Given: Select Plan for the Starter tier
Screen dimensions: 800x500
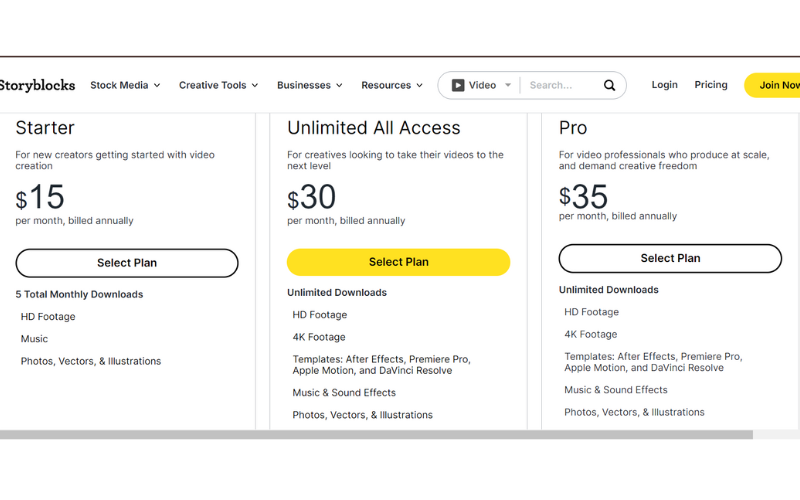Looking at the screenshot, I should pos(127,263).
